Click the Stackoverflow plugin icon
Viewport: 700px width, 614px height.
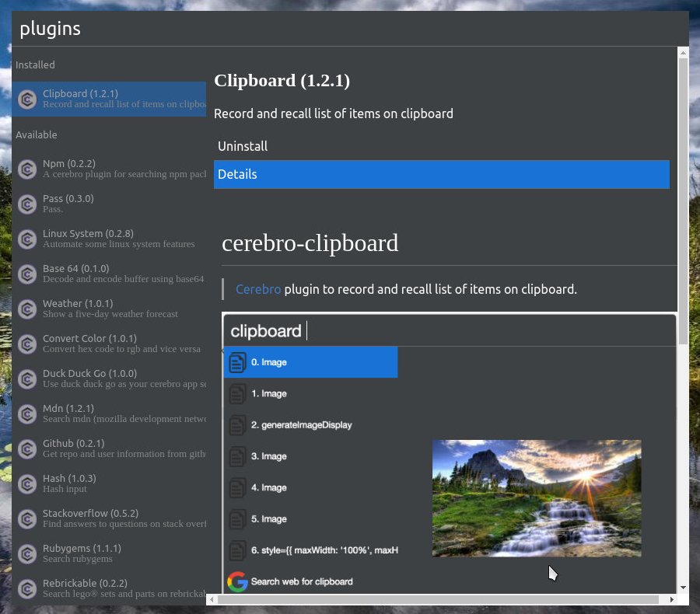(x=27, y=519)
